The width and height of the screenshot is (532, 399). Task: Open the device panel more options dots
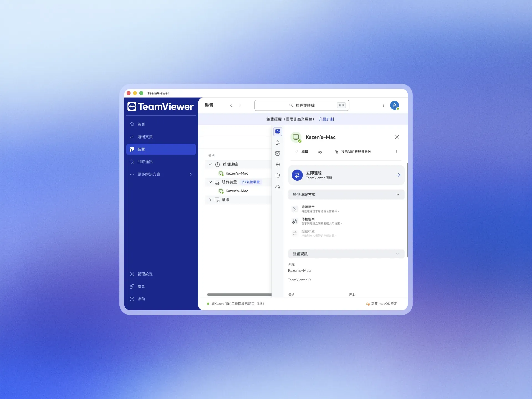(397, 152)
